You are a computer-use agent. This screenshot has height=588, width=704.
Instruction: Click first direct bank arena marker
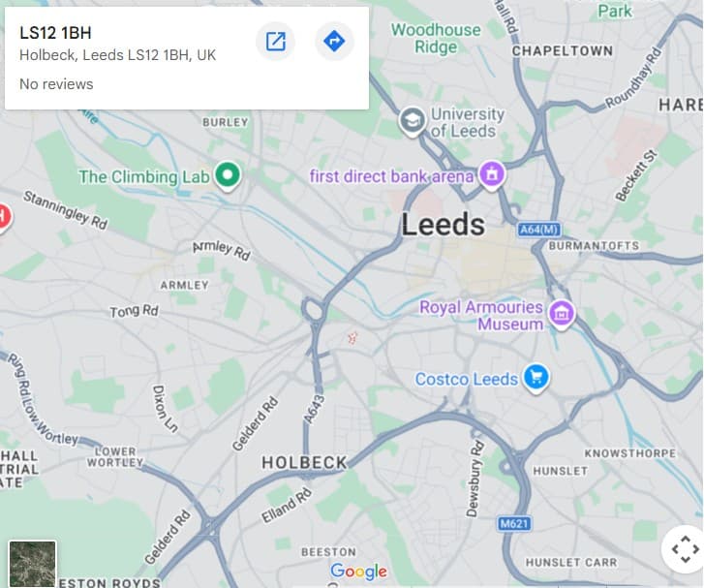pyautogui.click(x=493, y=175)
